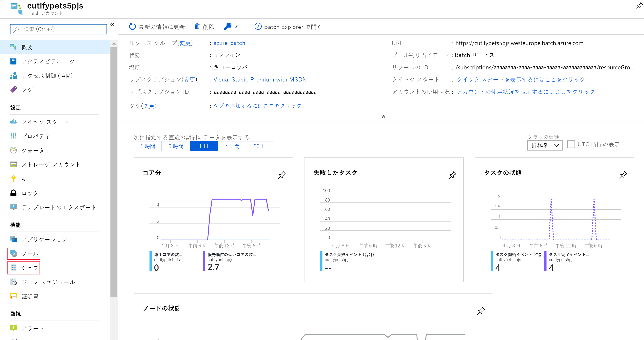Pin the 失敗したタスク chart
Image resolution: width=644 pixels, height=340 pixels.
coord(452,175)
